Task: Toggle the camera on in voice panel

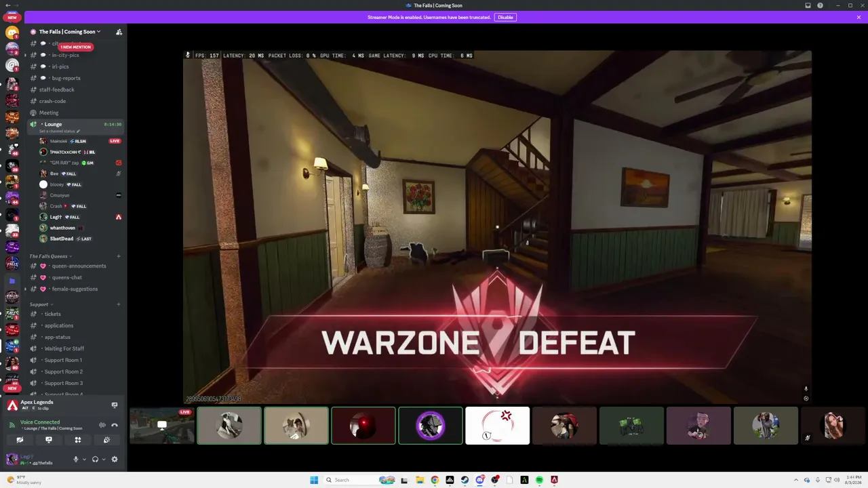Action: (20, 440)
